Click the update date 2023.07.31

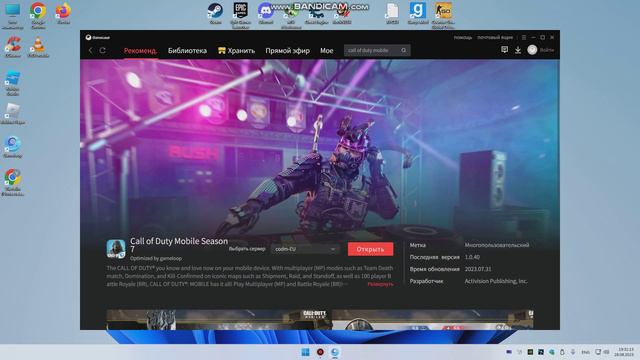coord(478,269)
